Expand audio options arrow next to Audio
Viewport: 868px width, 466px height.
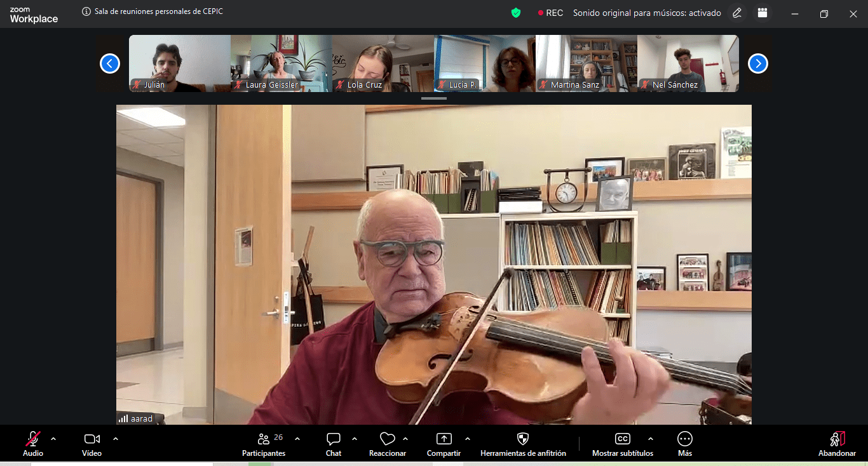point(53,439)
